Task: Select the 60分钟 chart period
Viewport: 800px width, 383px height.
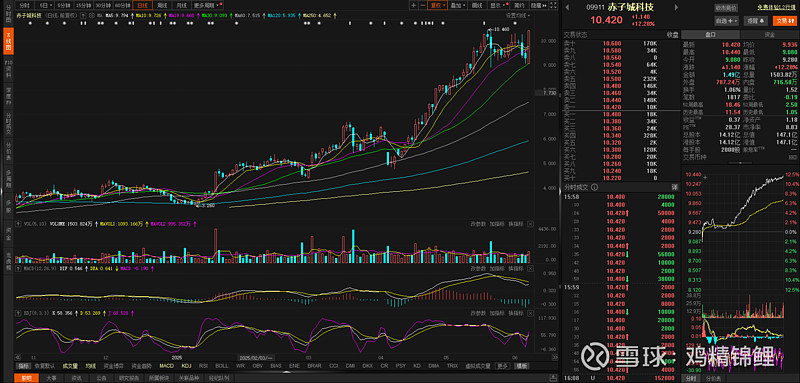Action: click(122, 5)
